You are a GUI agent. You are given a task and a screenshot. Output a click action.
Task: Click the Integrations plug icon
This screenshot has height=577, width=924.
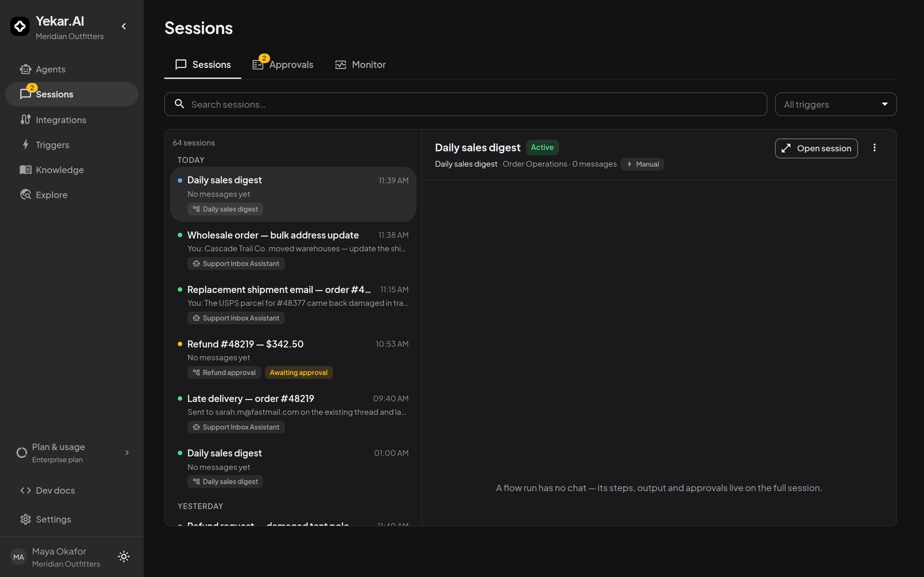(26, 120)
